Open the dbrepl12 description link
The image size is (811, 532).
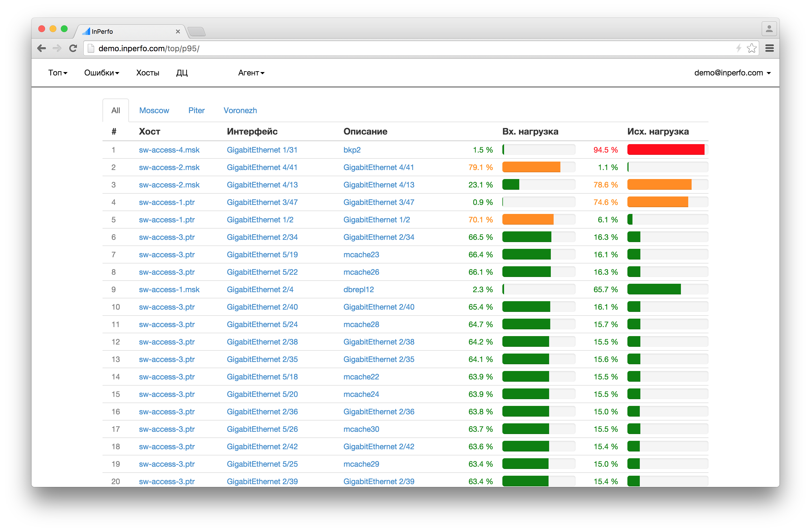click(x=358, y=289)
